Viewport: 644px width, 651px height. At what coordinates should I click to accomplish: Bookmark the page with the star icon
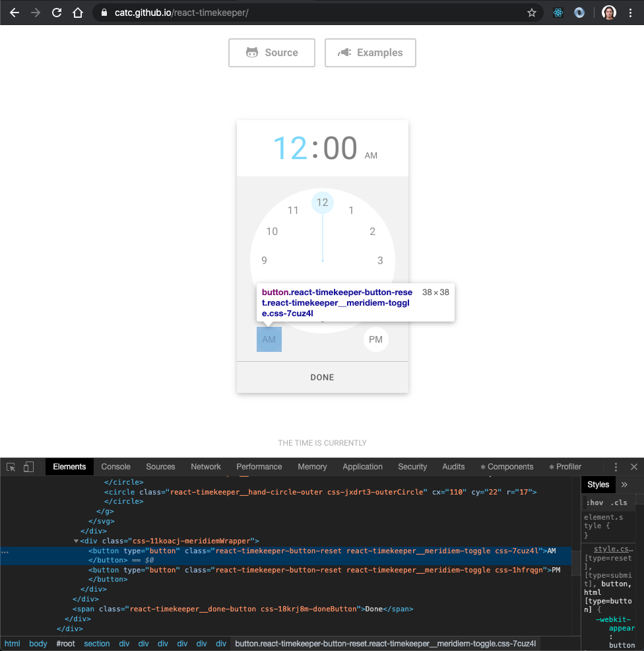coord(532,12)
